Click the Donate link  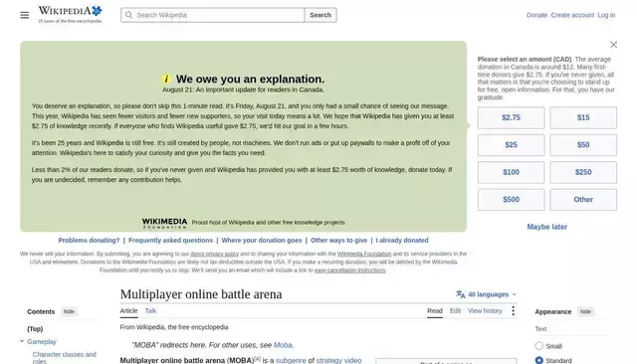(536, 15)
